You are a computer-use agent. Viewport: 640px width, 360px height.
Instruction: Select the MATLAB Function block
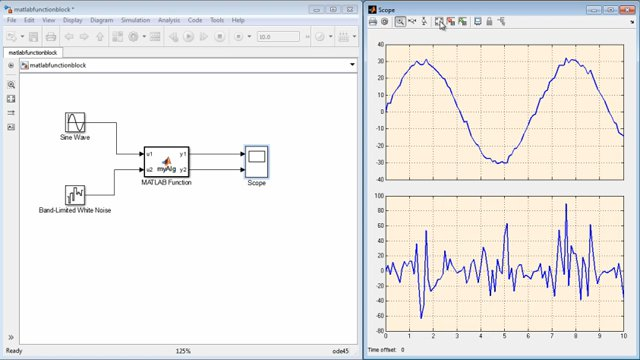coord(167,162)
